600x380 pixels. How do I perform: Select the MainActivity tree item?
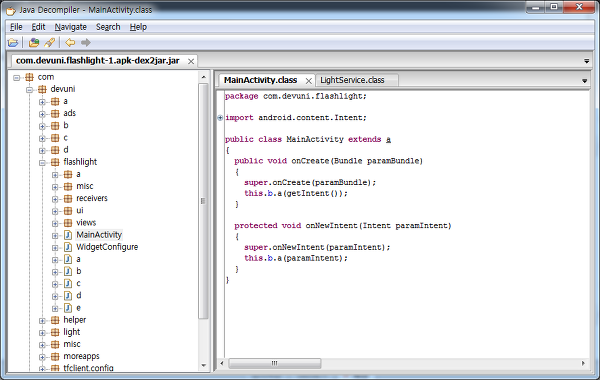(99, 235)
